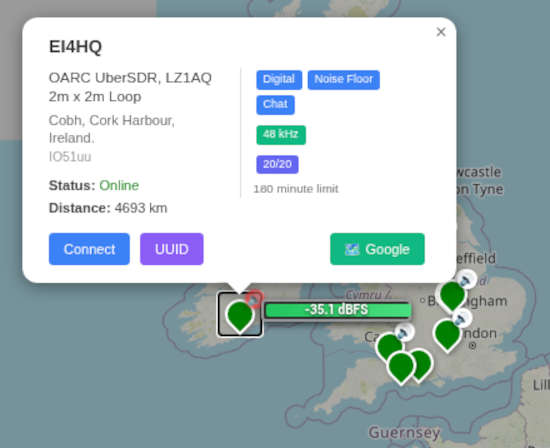
Task: Click the red speaker icon on Ireland marker
Action: (x=254, y=299)
